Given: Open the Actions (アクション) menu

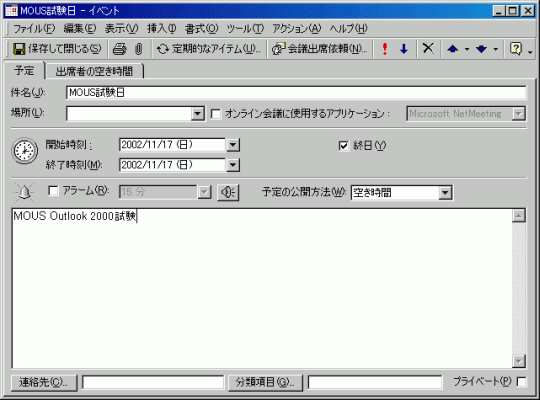Looking at the screenshot, I should pos(297,29).
